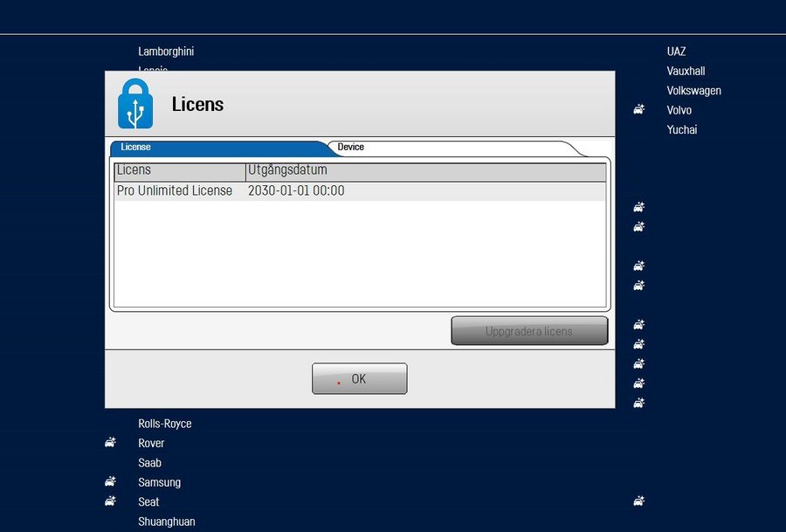The width and height of the screenshot is (786, 532).
Task: Select the License tab
Action: [x=136, y=148]
